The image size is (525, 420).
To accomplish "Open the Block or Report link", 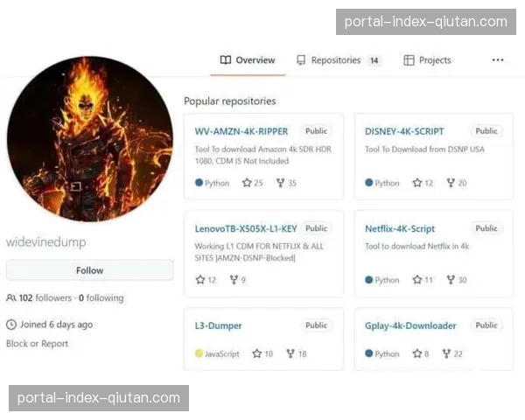I will pyautogui.click(x=37, y=344).
